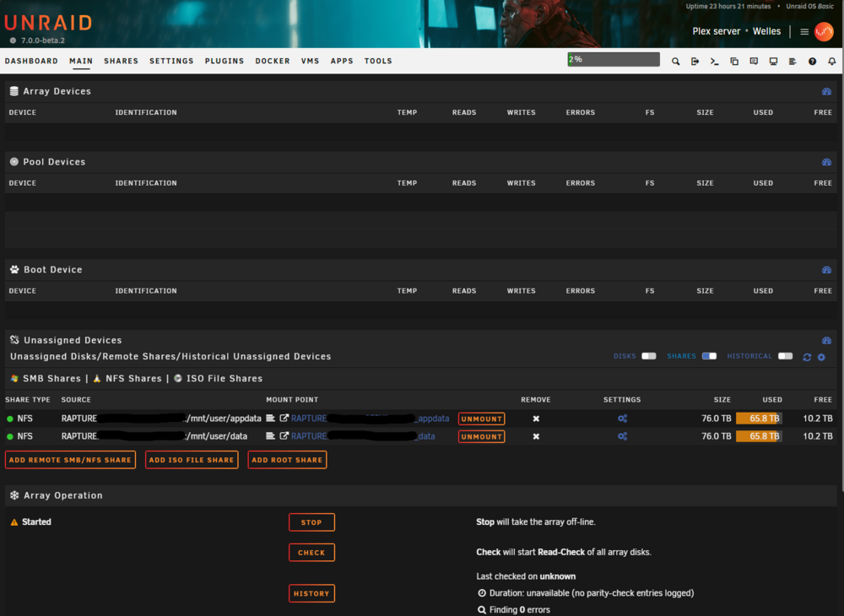Select the MAIN tab
Viewport: 844px width, 616px height.
81,61
